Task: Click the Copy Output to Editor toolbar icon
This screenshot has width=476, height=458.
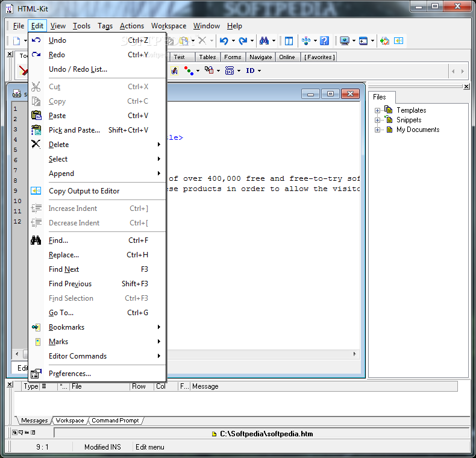Action: (398, 41)
